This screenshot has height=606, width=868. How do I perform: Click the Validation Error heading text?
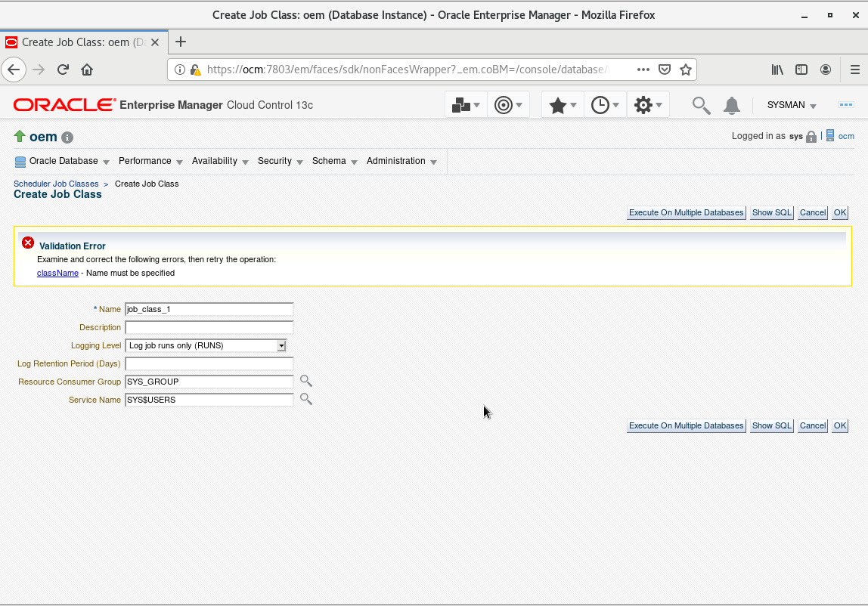coord(73,246)
